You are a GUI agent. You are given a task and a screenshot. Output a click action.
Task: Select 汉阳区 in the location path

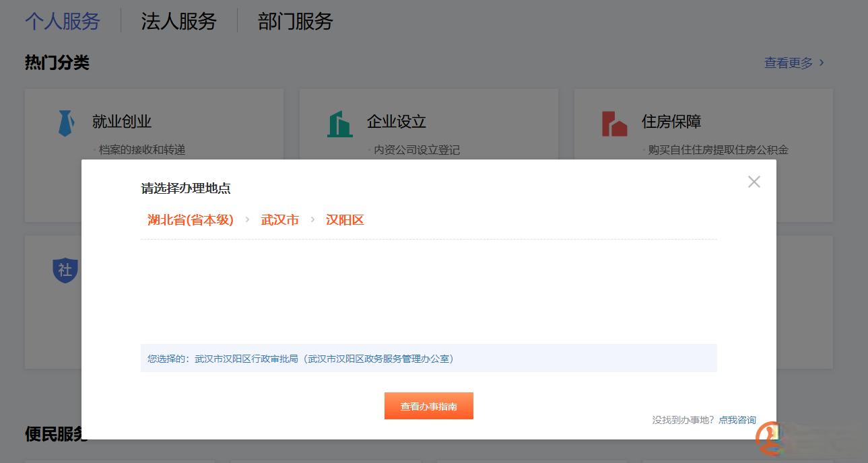(x=345, y=220)
